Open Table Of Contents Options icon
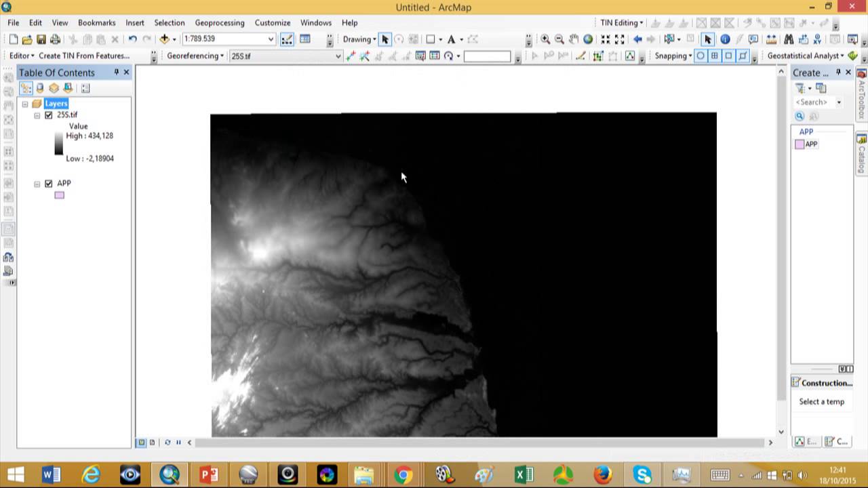 85,88
